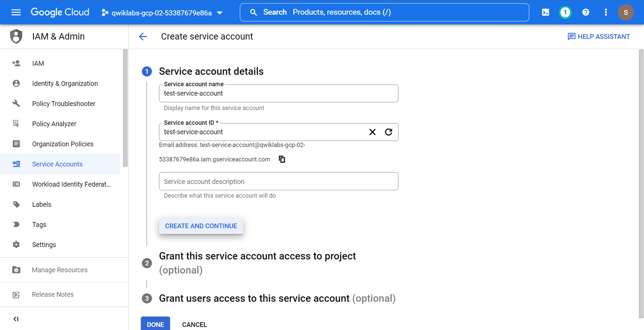Open the Help Assistant panel
The width and height of the screenshot is (644, 330).
coord(599,37)
